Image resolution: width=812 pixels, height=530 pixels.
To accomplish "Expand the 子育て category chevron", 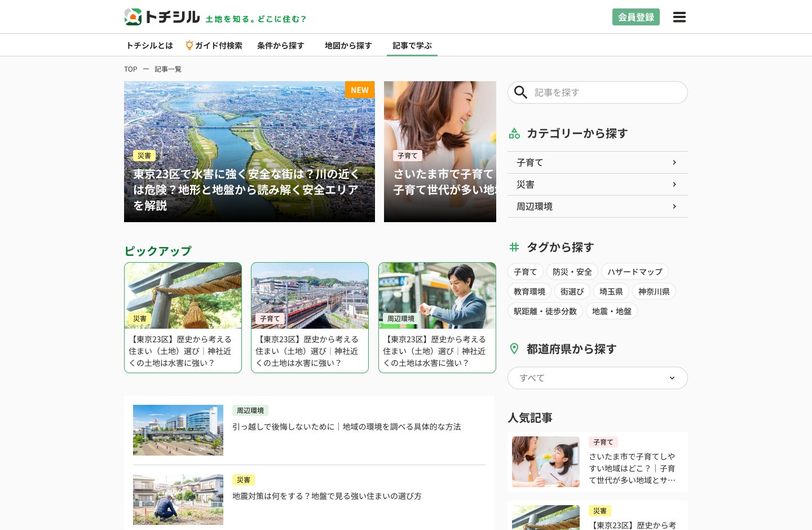I will (674, 162).
